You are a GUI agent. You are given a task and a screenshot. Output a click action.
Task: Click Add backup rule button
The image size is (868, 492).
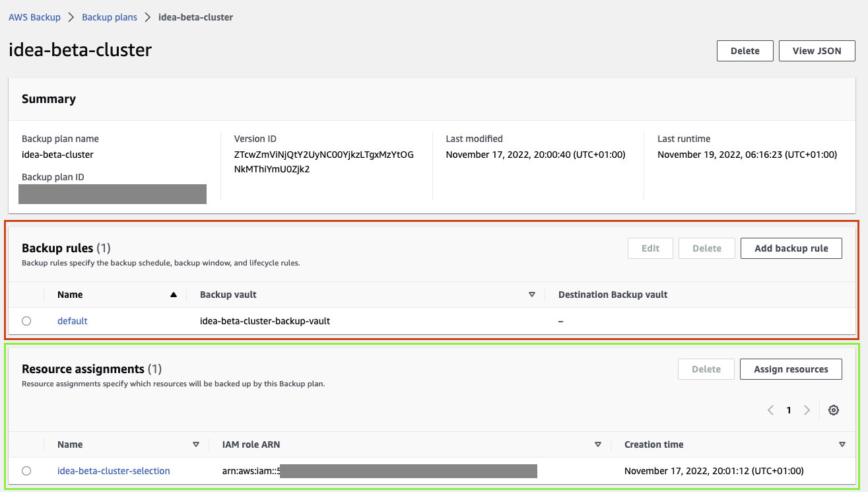coord(791,248)
